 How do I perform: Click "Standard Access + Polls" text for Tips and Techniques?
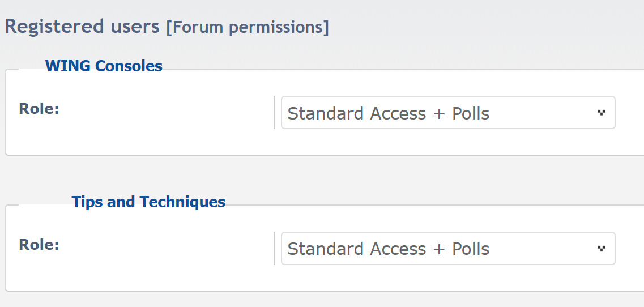click(388, 249)
